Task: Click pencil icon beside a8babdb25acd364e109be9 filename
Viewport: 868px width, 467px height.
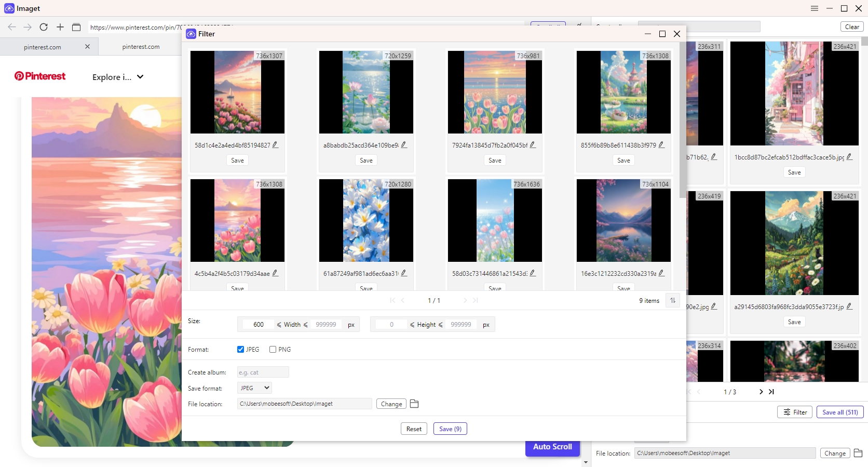Action: point(404,145)
